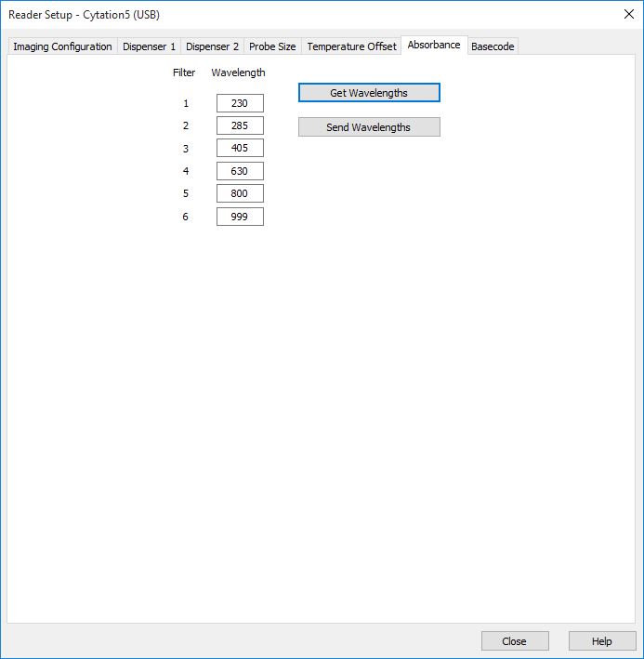This screenshot has height=659, width=644.
Task: Go to the Temperature Offset tab
Action: [x=351, y=46]
